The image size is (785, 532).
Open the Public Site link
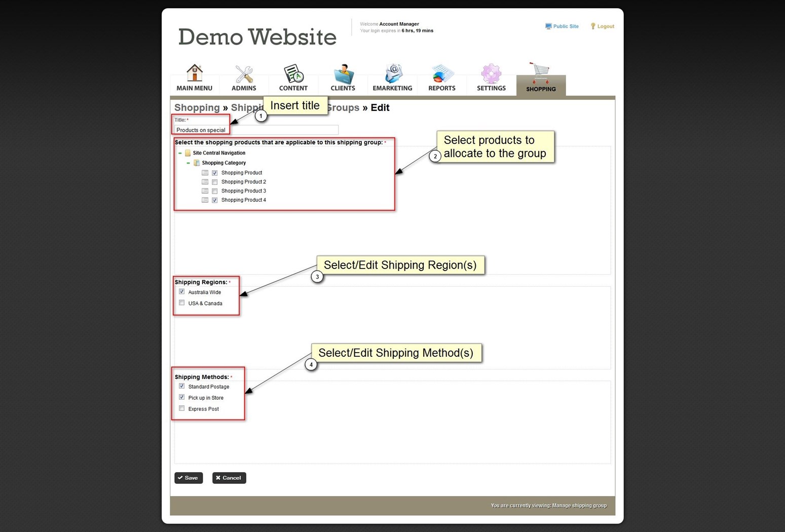[x=565, y=26]
